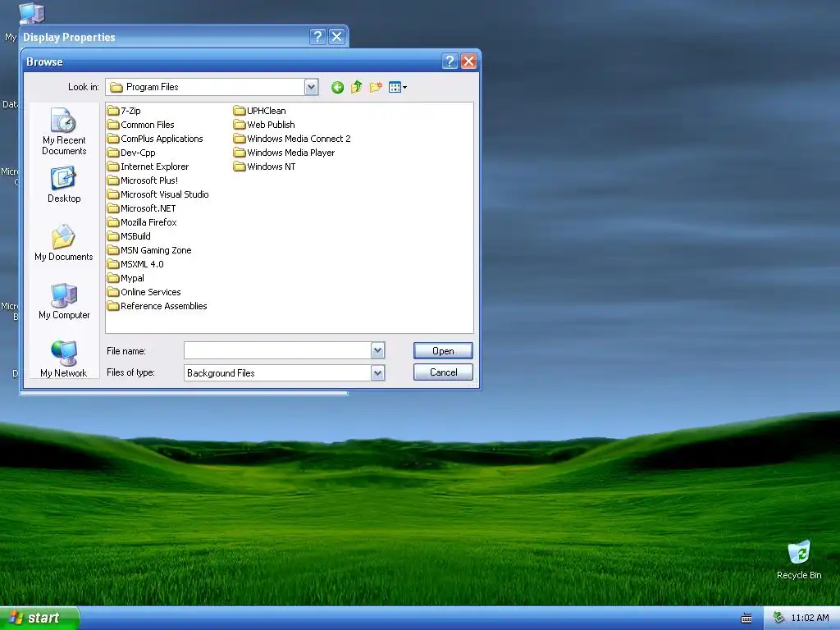
Task: Go back to last folder visited
Action: pyautogui.click(x=337, y=87)
